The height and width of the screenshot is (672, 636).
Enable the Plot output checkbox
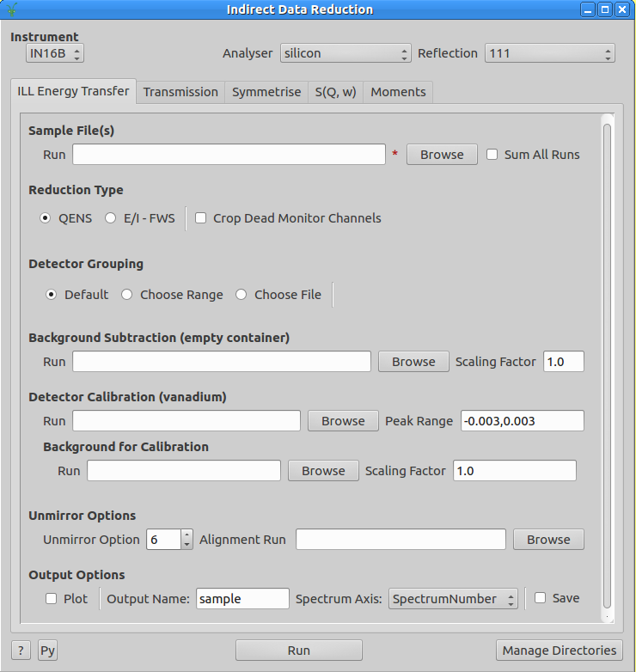pyautogui.click(x=52, y=599)
